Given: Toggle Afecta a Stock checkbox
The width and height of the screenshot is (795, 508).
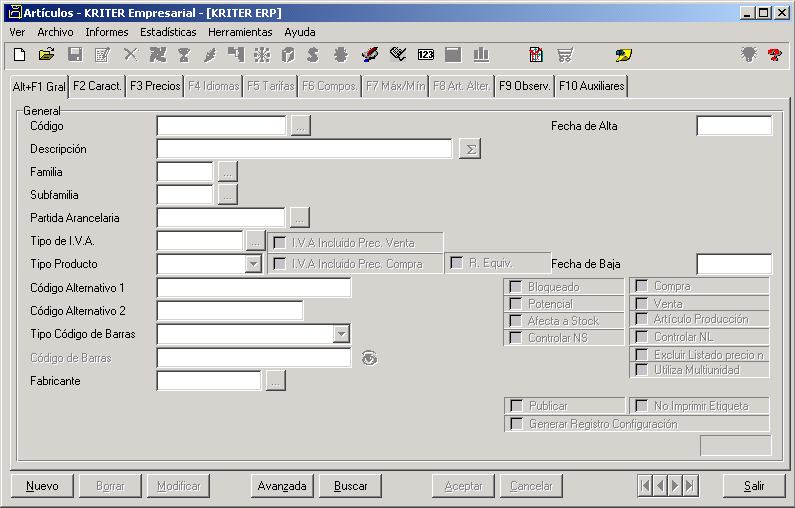Looking at the screenshot, I should (516, 321).
